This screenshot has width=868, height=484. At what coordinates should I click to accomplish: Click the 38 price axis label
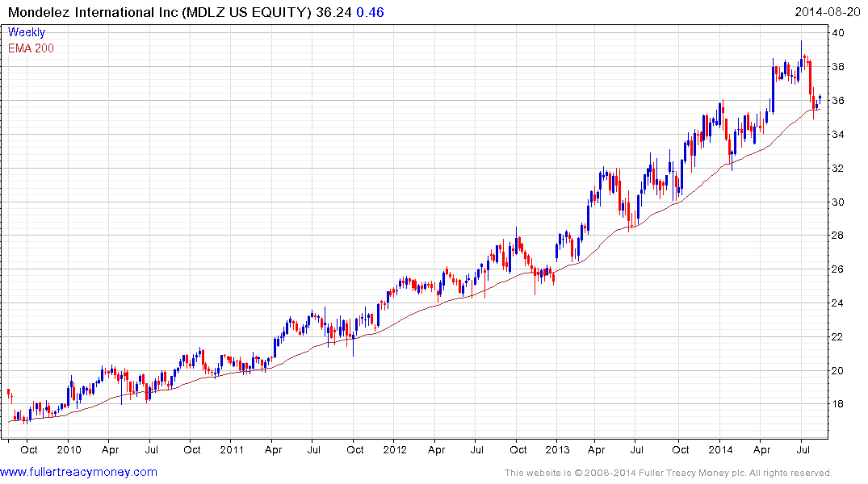coord(838,67)
